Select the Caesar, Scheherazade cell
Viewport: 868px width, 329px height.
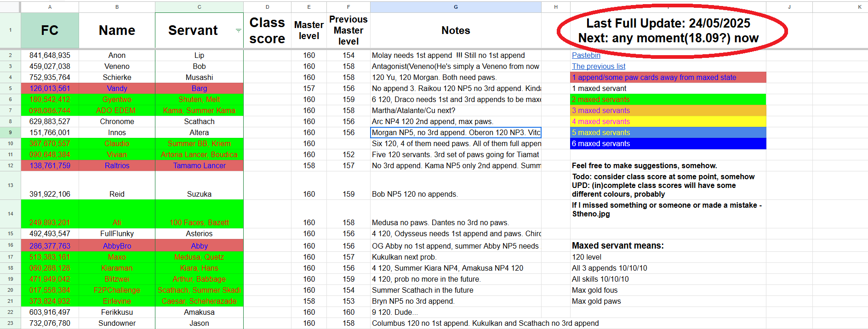199,301
